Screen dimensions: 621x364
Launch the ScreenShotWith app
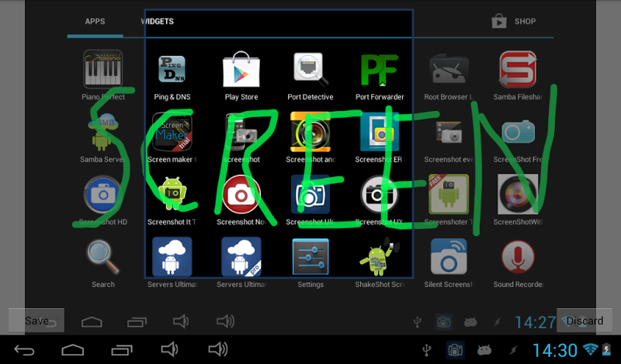coord(518,195)
